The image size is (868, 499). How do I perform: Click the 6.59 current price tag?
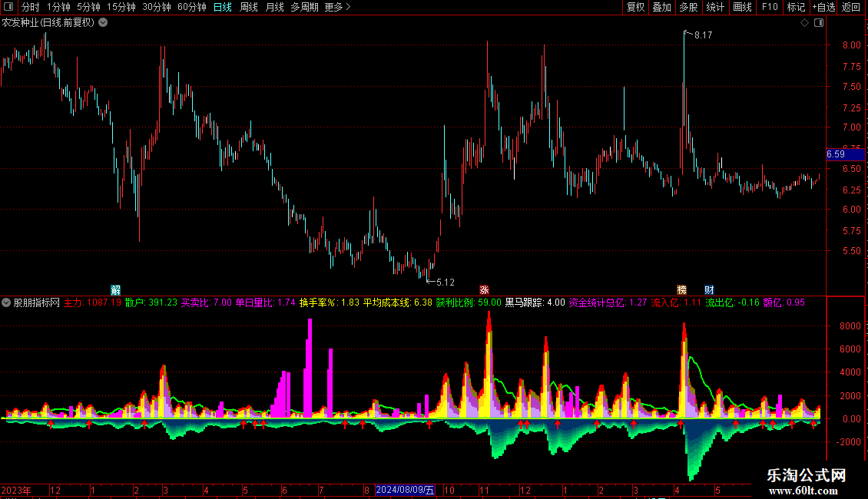coord(845,154)
